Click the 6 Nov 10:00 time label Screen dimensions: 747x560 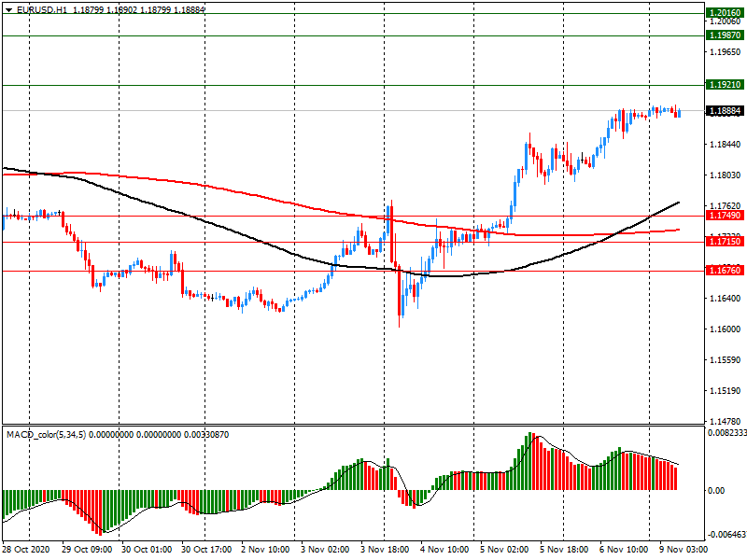tap(624, 550)
